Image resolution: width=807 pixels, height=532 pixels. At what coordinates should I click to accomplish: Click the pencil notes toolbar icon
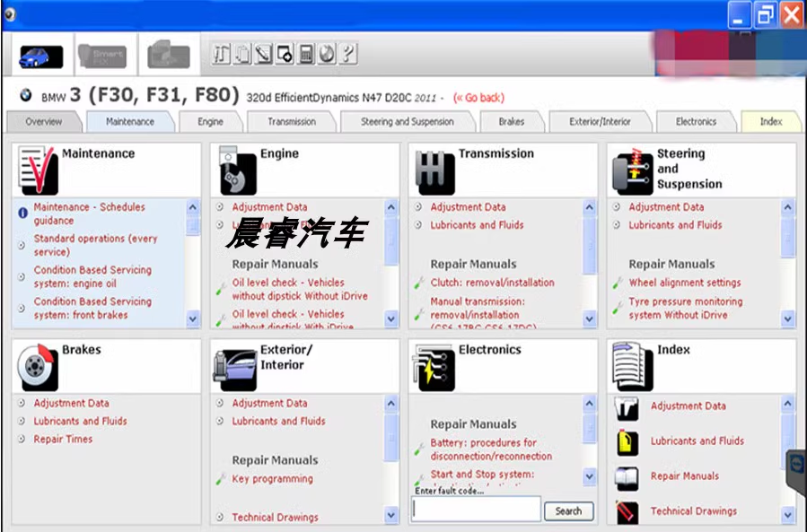pyautogui.click(x=264, y=54)
